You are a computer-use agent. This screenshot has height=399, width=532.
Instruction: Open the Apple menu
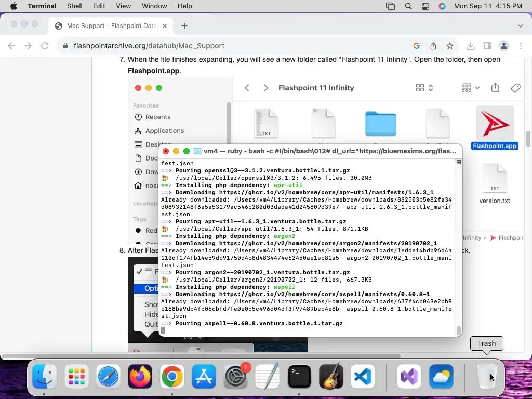pyautogui.click(x=14, y=6)
